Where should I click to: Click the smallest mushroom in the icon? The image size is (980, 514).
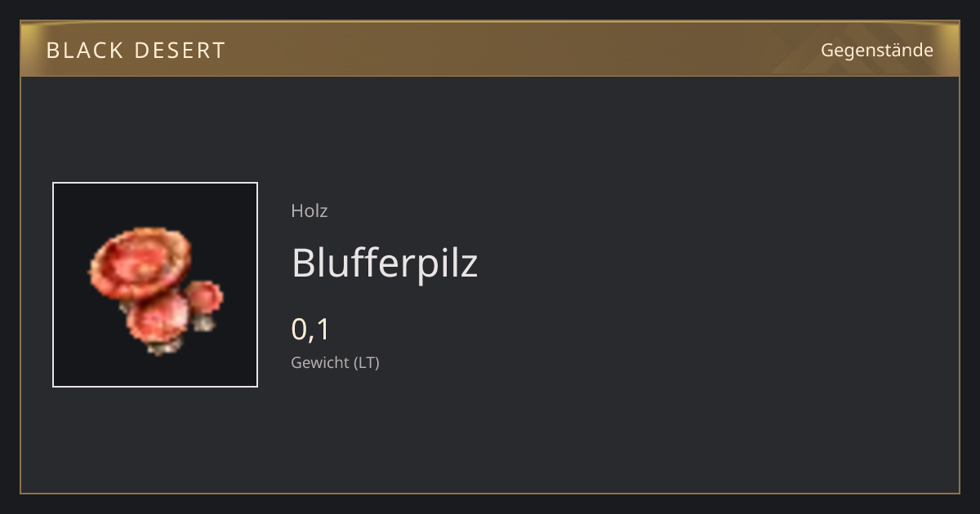[204, 297]
